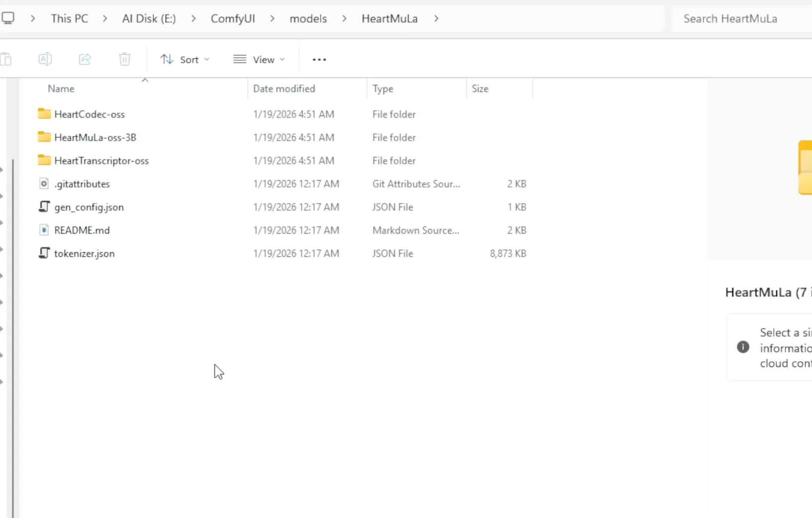Screen dimensions: 812x518
Task: Navigate to ComfyUI in breadcrumb
Action: [x=232, y=18]
